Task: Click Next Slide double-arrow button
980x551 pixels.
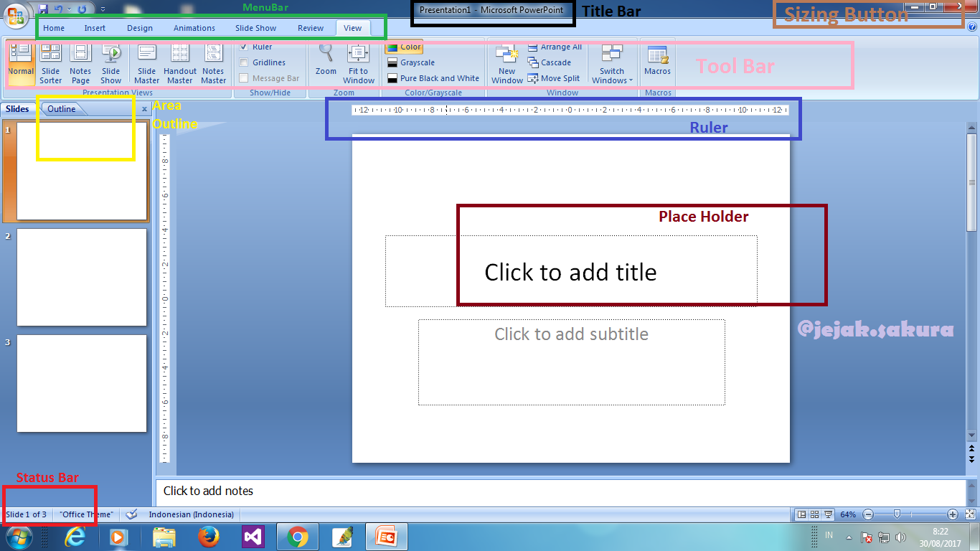Action: [x=972, y=458]
